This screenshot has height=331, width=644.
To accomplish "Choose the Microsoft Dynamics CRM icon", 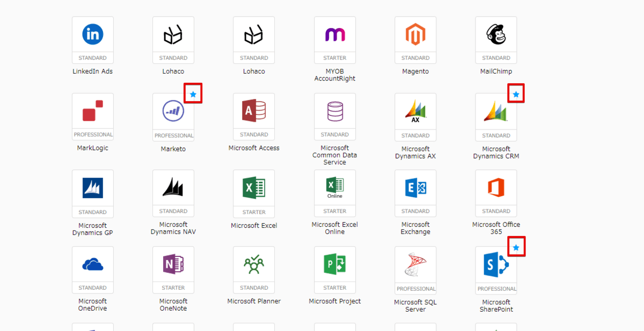I will pyautogui.click(x=496, y=111).
